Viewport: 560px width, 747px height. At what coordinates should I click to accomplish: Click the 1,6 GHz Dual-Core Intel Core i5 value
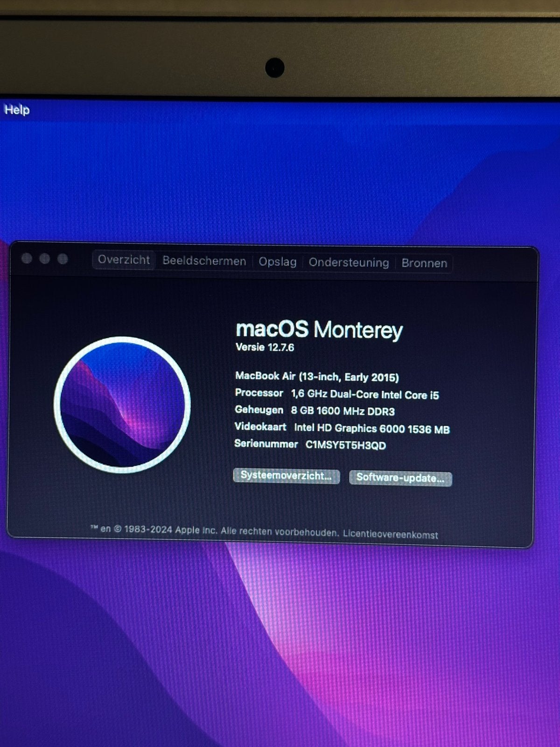[x=365, y=395]
